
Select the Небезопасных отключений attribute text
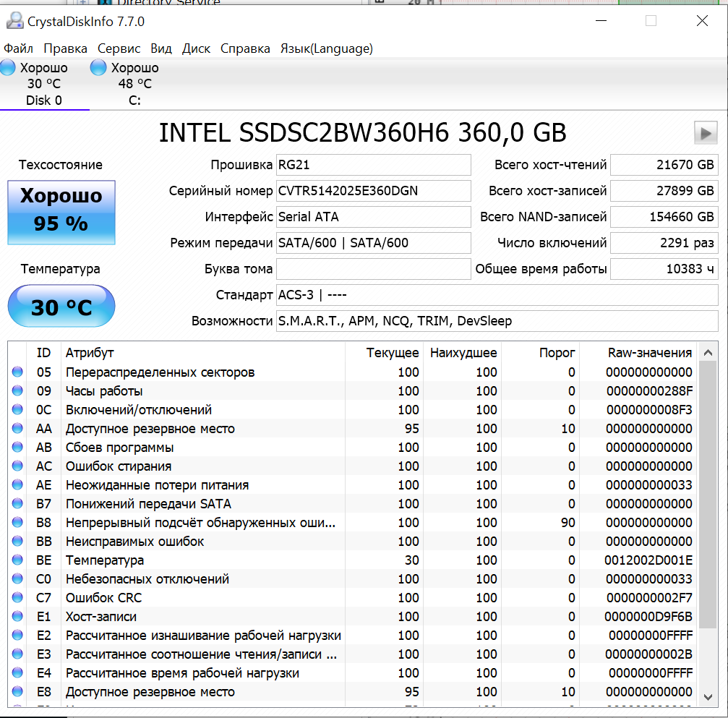coord(147,579)
